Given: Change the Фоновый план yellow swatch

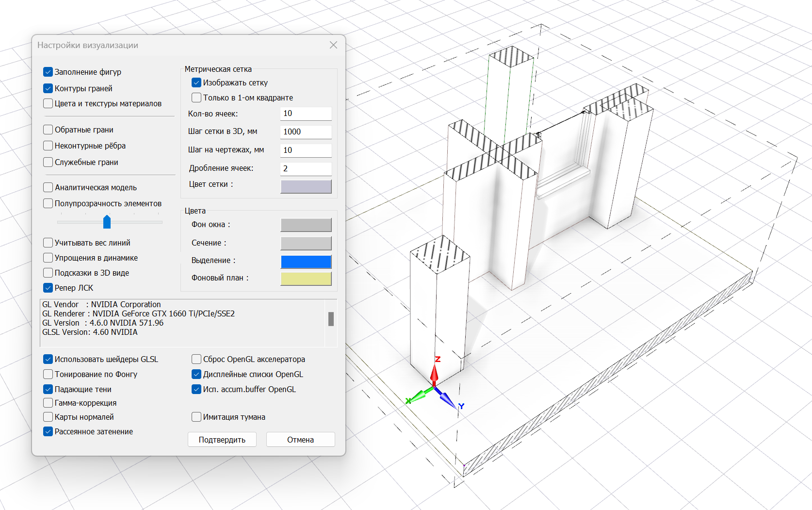Looking at the screenshot, I should (306, 279).
